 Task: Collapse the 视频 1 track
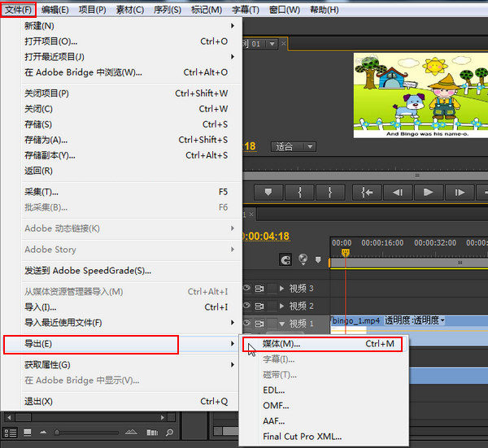282,324
